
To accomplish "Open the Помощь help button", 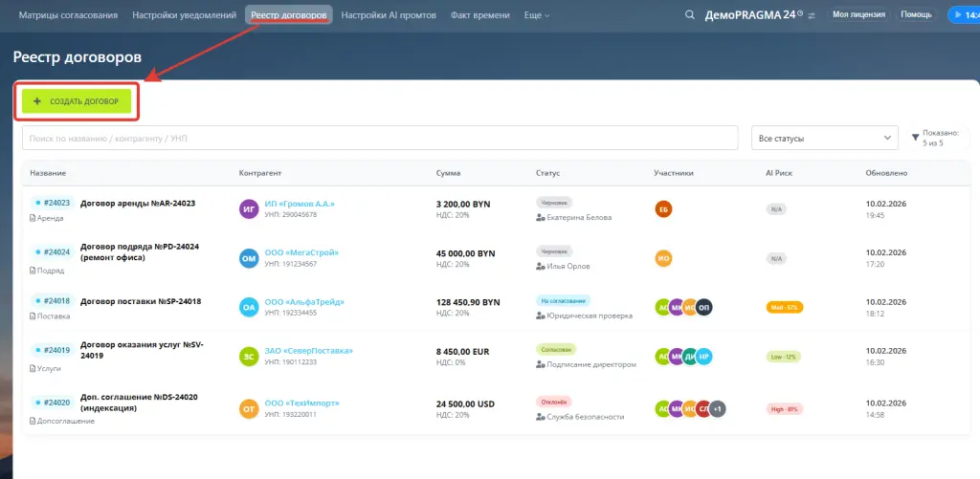I will tap(916, 15).
